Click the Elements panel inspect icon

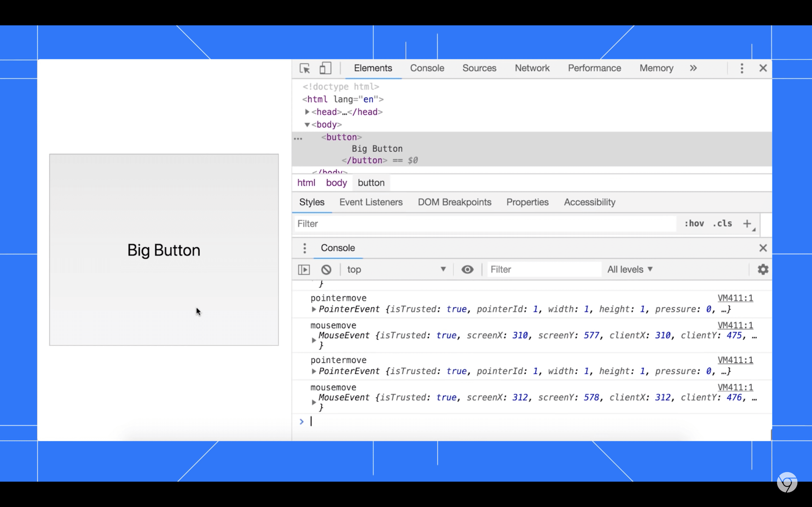coord(304,68)
